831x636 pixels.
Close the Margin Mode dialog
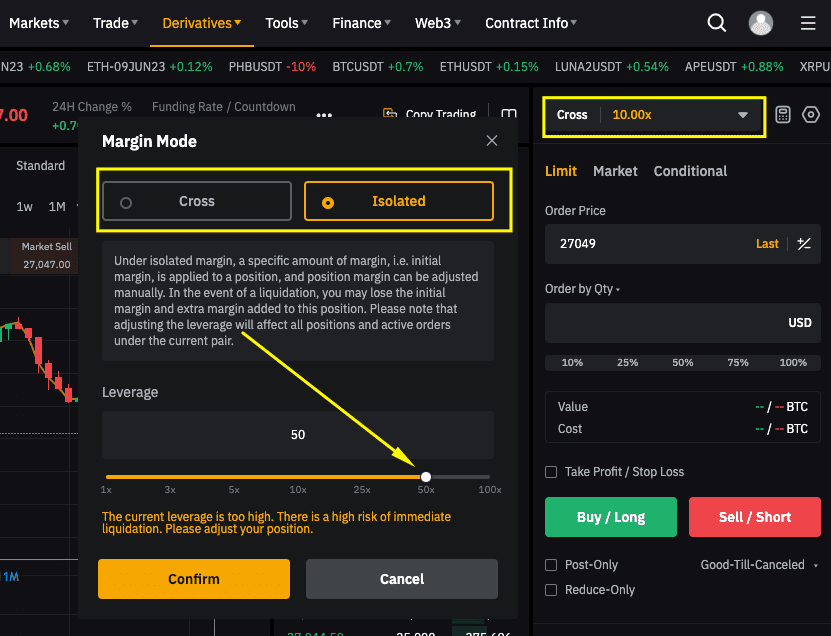492,141
